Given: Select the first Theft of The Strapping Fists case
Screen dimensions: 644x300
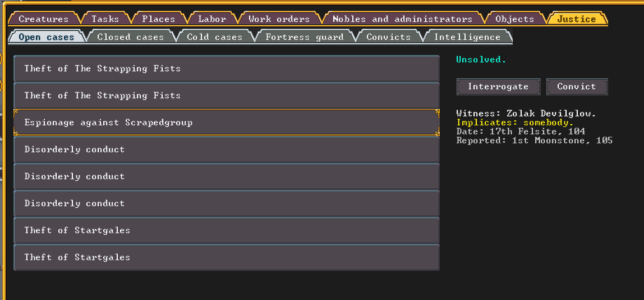Looking at the screenshot, I should [226, 69].
